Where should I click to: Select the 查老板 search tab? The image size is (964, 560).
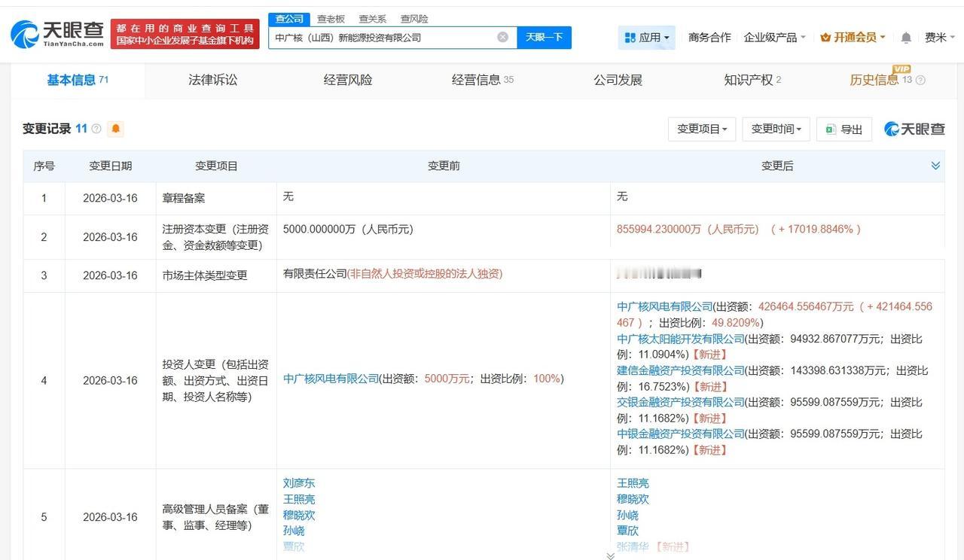click(x=331, y=19)
